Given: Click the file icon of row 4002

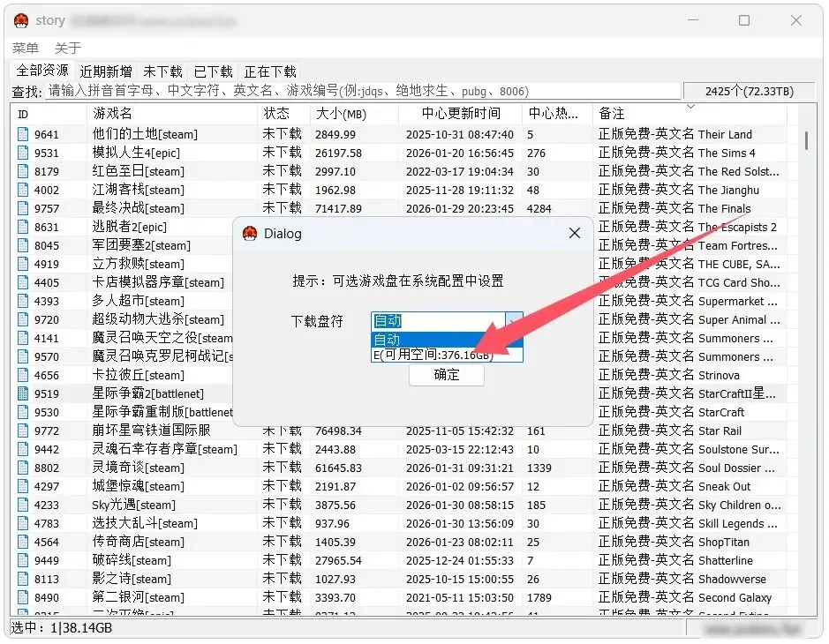Looking at the screenshot, I should point(23,190).
